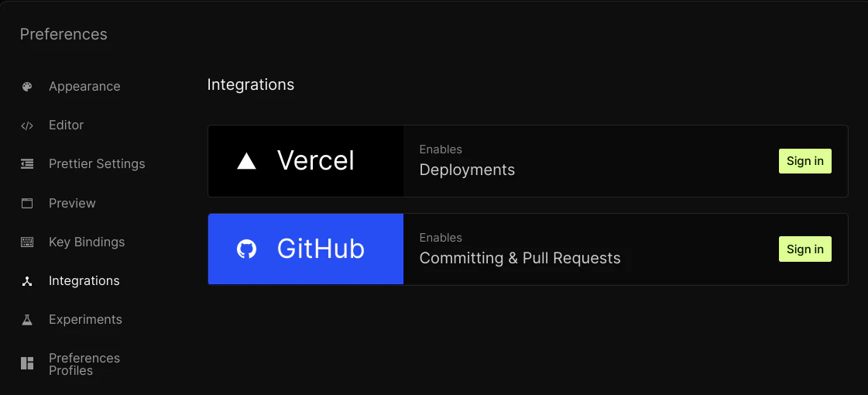Click the Experiments flask icon

(27, 320)
